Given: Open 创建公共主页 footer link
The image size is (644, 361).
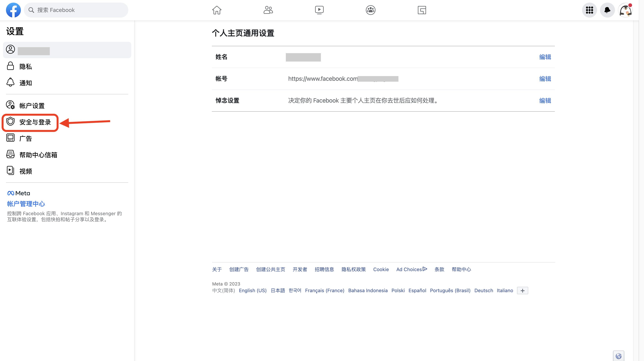Looking at the screenshot, I should point(271,269).
